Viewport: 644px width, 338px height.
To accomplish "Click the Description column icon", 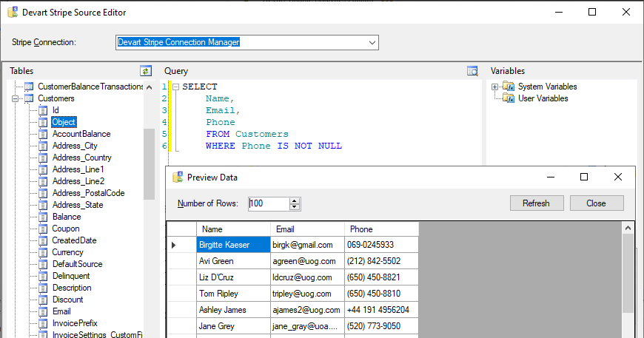I will [x=43, y=288].
